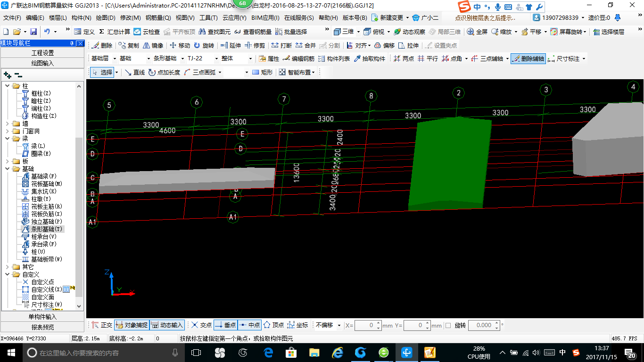
Task: Toggle 垂点 perpendicular snap
Action: point(225,325)
